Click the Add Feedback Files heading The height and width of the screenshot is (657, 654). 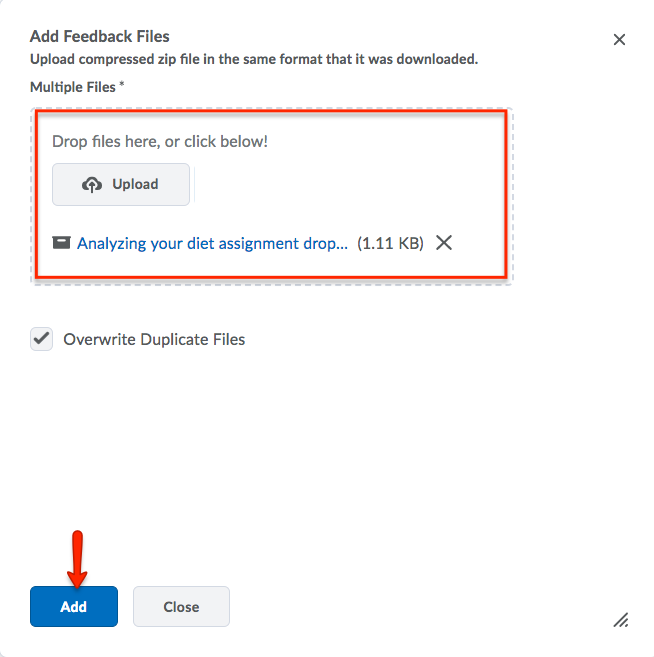(100, 36)
